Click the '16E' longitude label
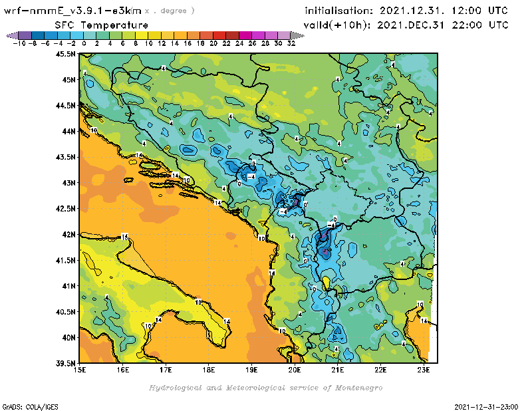Image resolution: width=532 pixels, height=411 pixels. [123, 370]
